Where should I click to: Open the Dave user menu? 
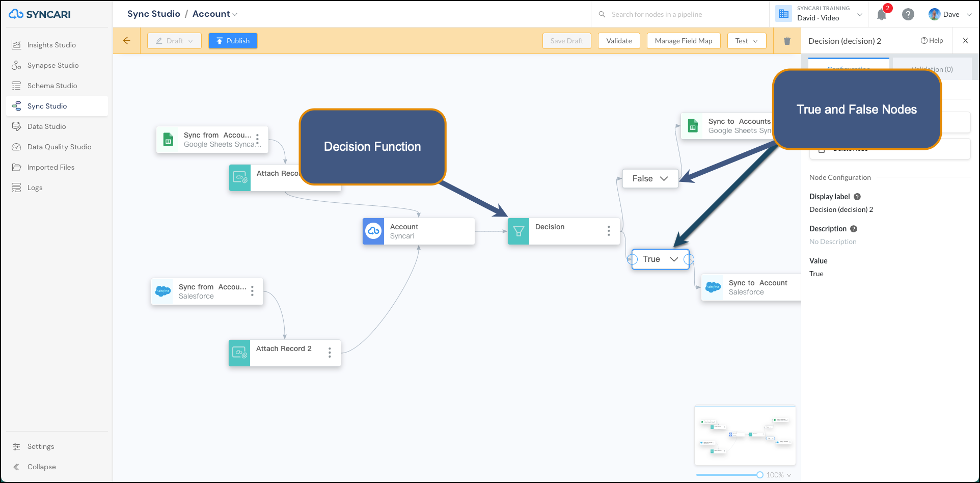[x=950, y=14]
